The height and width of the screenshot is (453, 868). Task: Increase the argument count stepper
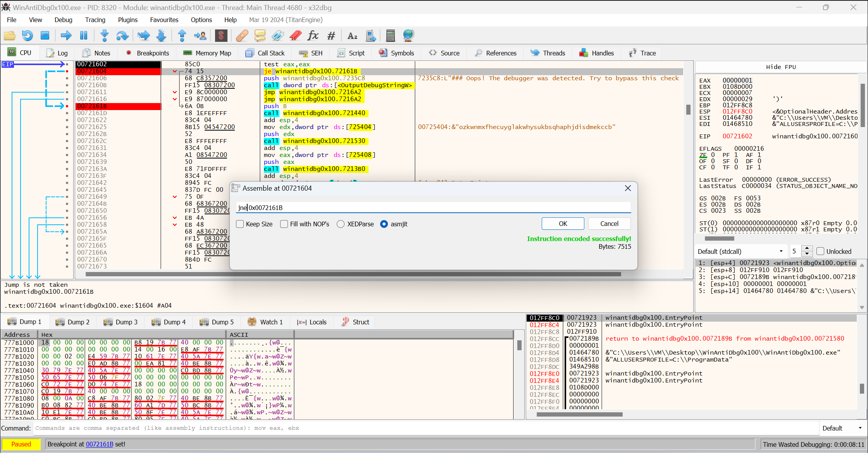807,248
